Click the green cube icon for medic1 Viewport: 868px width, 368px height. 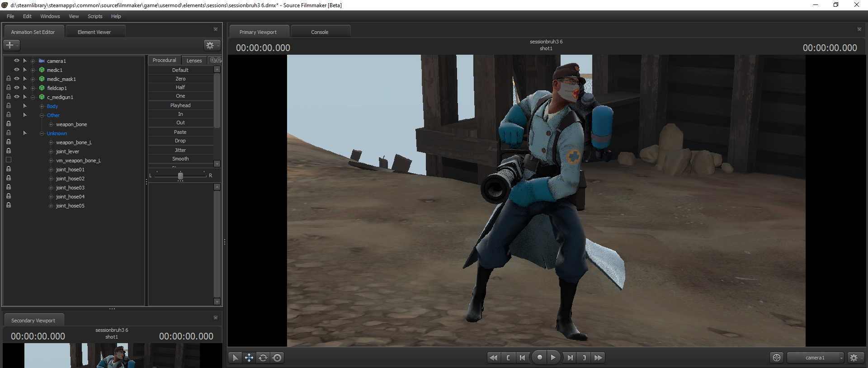click(x=42, y=70)
